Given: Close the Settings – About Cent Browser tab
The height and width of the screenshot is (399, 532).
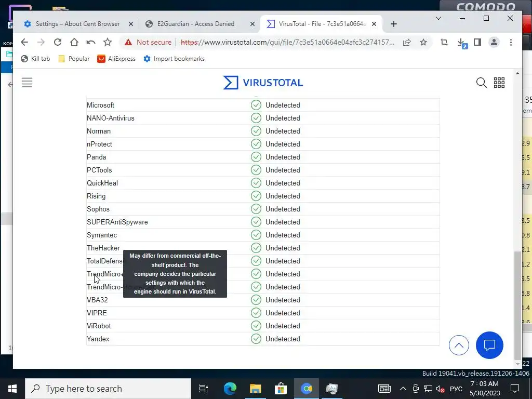Looking at the screenshot, I should [x=131, y=24].
